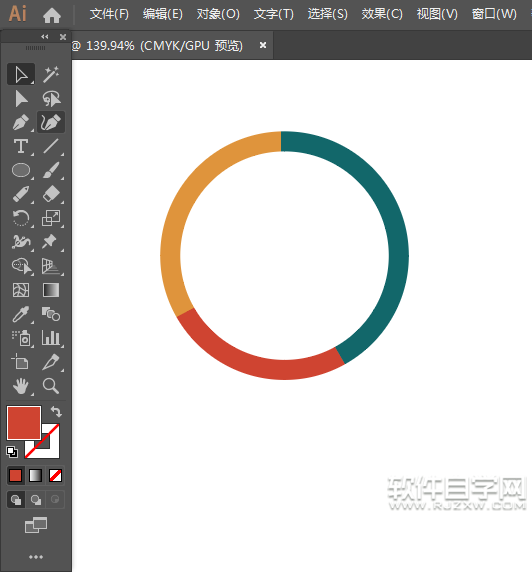The width and height of the screenshot is (532, 572).
Task: Select the Direct Selection tool
Action: (x=21, y=98)
